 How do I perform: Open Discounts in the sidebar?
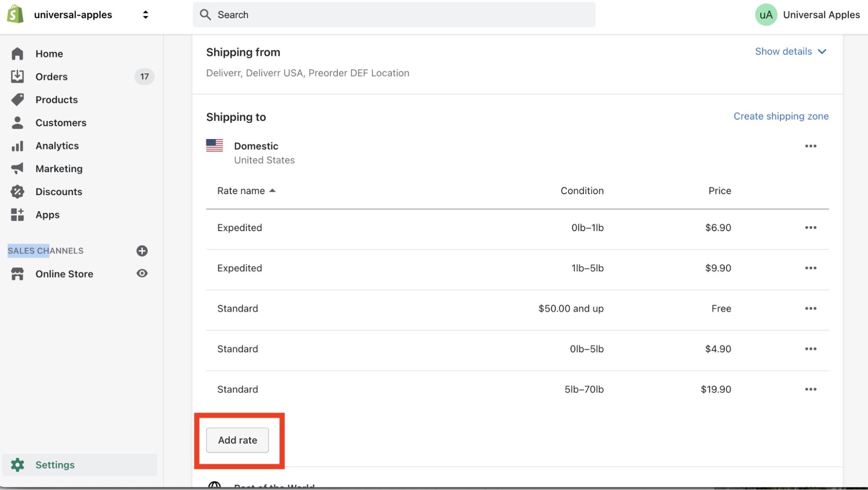pos(58,192)
